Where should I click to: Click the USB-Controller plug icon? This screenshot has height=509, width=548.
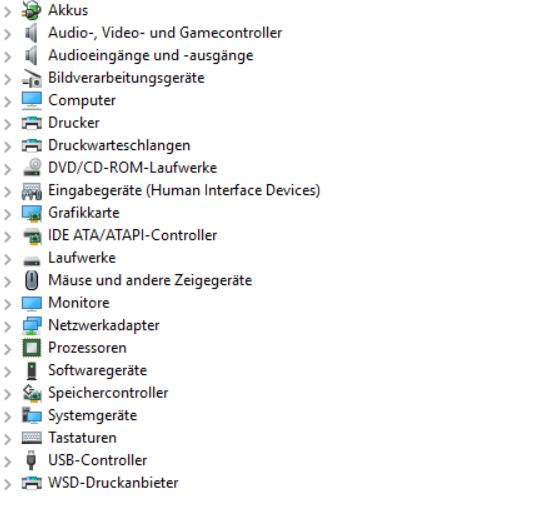[x=31, y=460]
